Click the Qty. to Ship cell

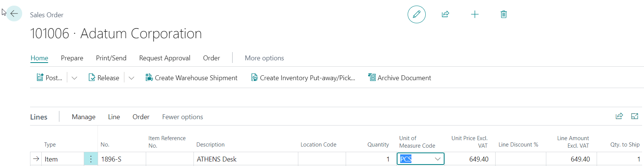[620, 159]
